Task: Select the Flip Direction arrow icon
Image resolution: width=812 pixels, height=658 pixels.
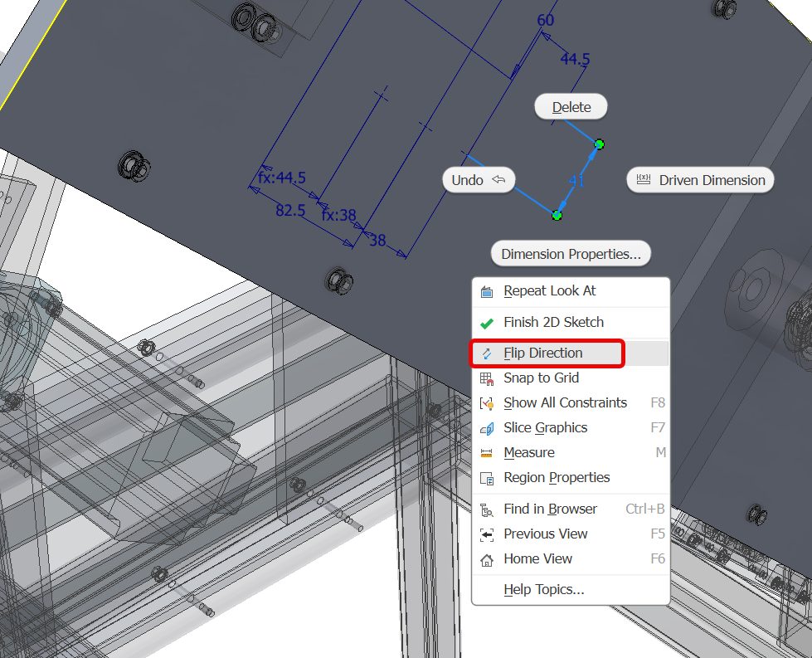Action: point(487,353)
